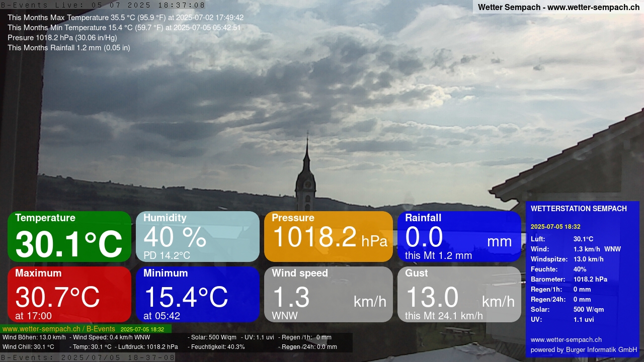This screenshot has height=362, width=644.
Task: Click the Barometer 1018.2 hPa row
Action: pos(569,279)
